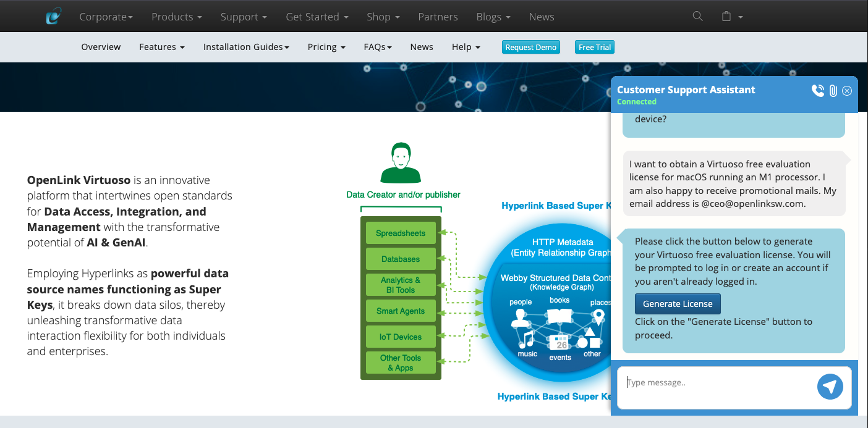Click the Generate License button

point(678,304)
